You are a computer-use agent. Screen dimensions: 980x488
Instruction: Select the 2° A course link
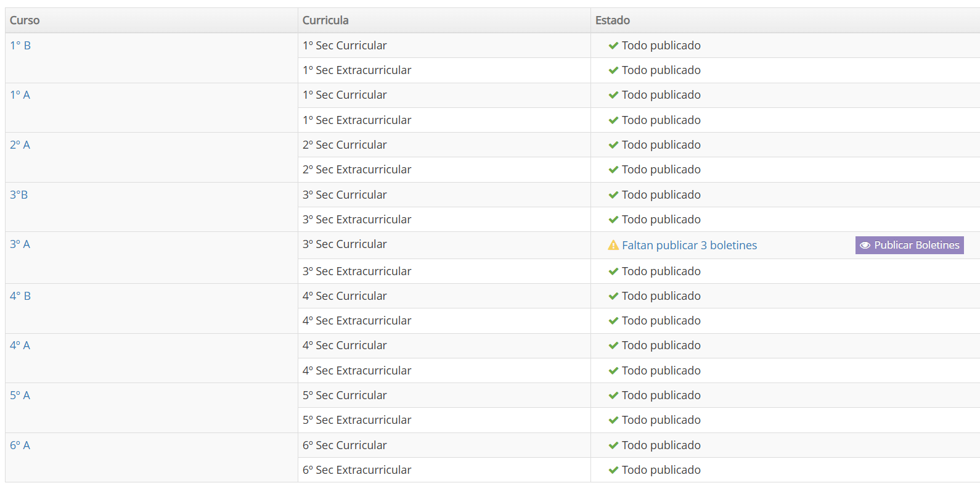point(20,144)
